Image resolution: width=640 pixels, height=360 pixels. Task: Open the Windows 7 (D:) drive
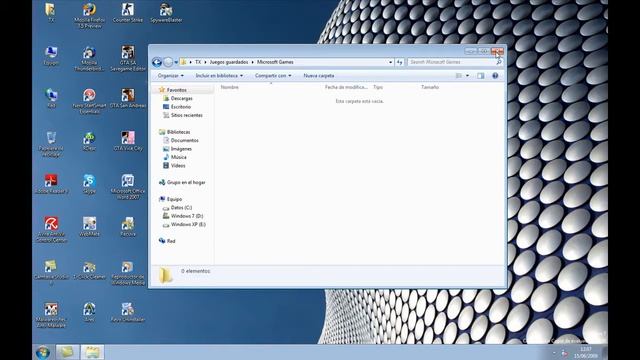click(x=187, y=216)
